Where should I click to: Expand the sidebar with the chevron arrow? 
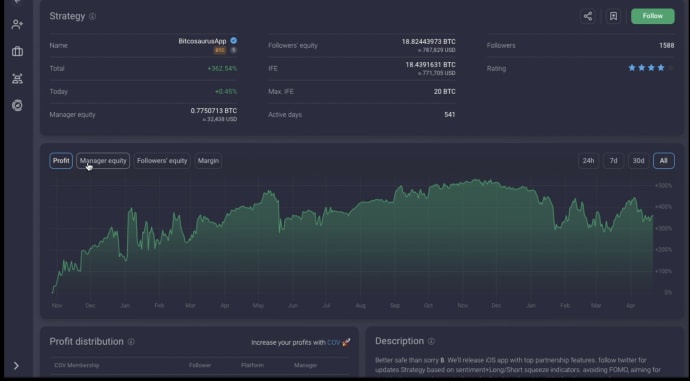click(16, 366)
